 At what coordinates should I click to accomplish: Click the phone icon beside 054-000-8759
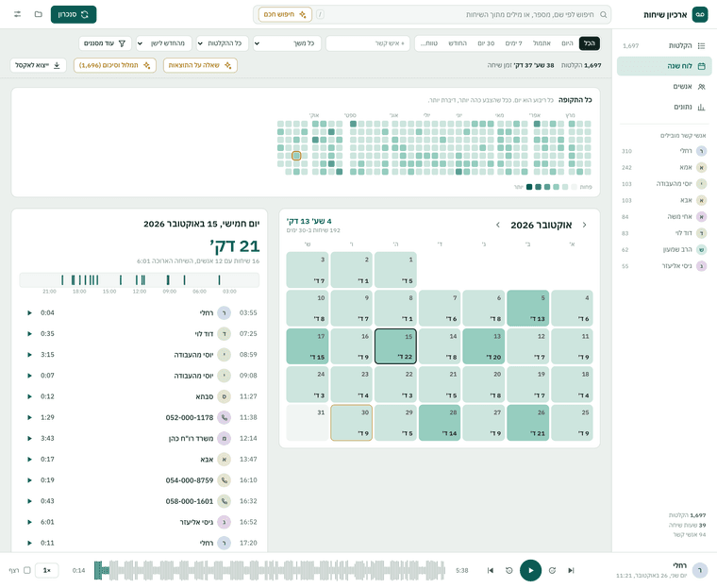click(225, 480)
